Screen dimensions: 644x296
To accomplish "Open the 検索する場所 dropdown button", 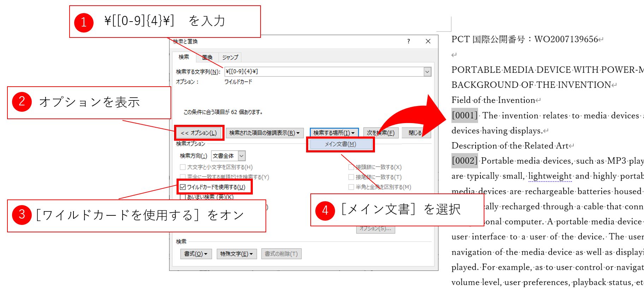I will (334, 133).
